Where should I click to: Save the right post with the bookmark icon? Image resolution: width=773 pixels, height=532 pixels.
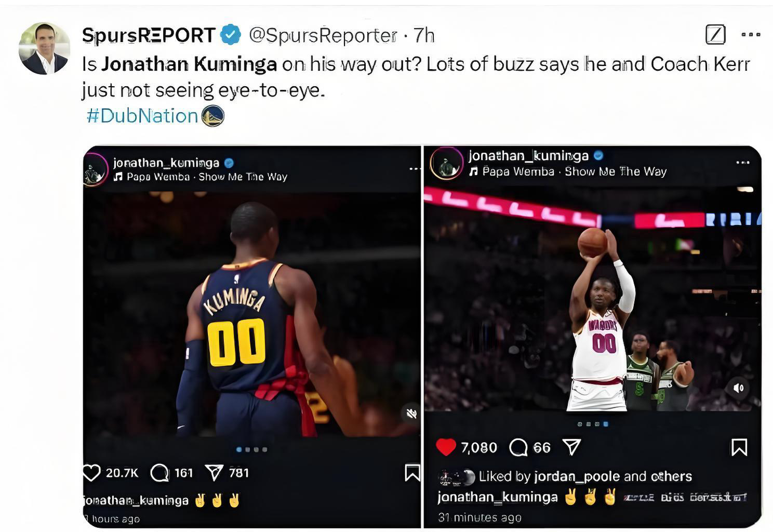(x=739, y=447)
